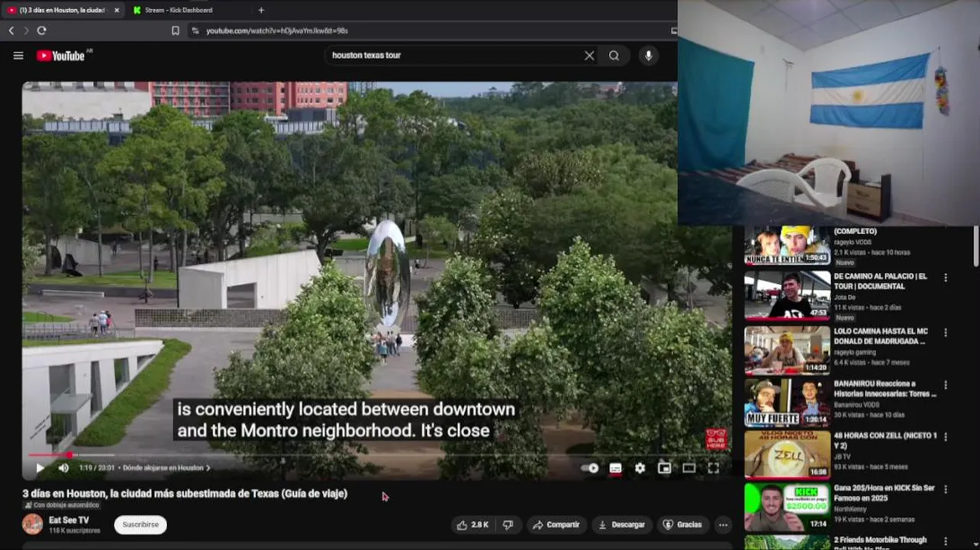Open options for Gana 20$/Hora en KICK
The image size is (980, 550).
[946, 489]
